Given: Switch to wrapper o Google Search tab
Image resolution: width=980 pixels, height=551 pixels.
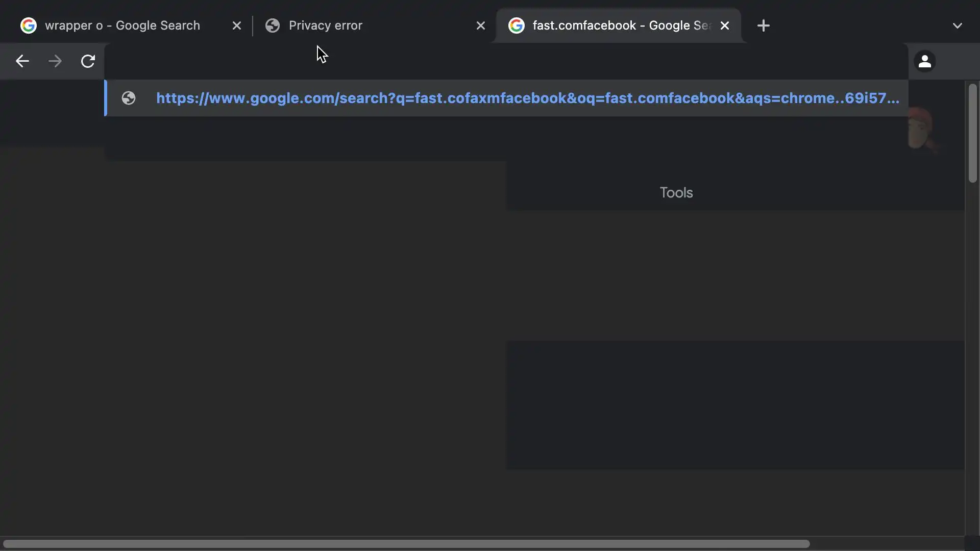Looking at the screenshot, I should coord(122,26).
